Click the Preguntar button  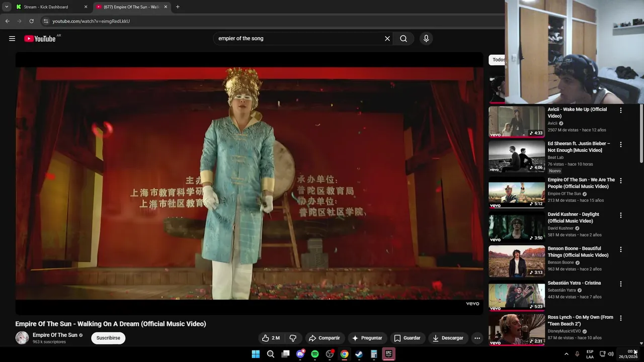click(367, 338)
